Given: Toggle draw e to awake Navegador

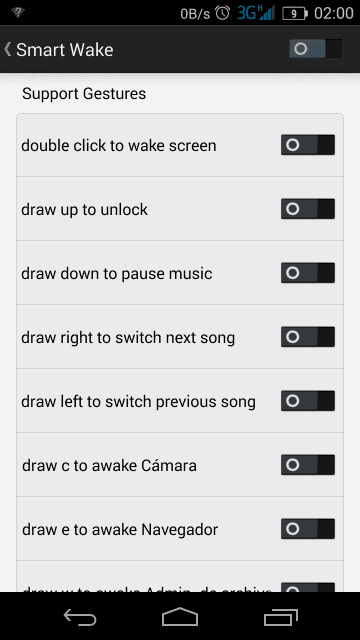Looking at the screenshot, I should [x=308, y=529].
